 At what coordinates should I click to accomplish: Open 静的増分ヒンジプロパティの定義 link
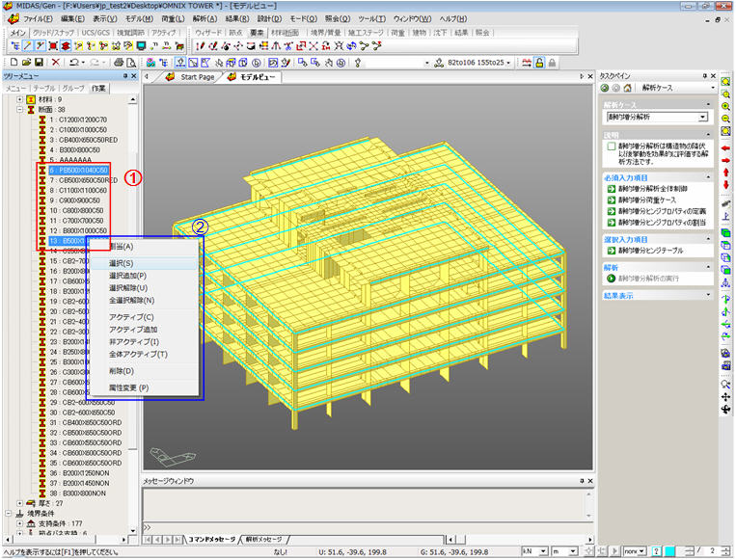pyautogui.click(x=662, y=211)
